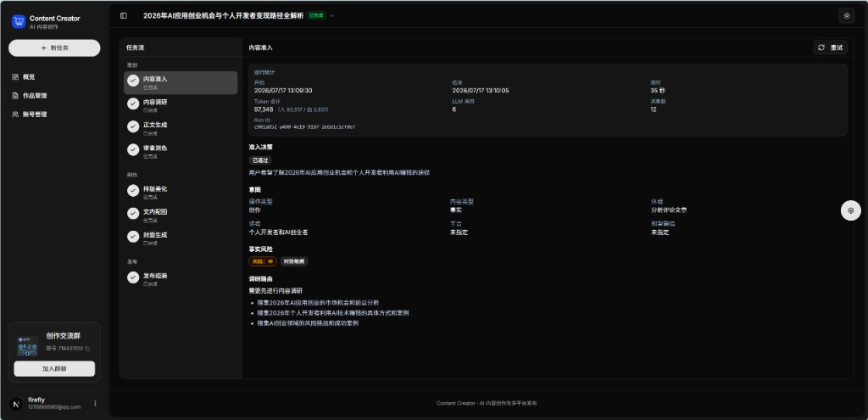Click the 概览 overview icon
Screen dimensions: 868x420
[x=15, y=77]
